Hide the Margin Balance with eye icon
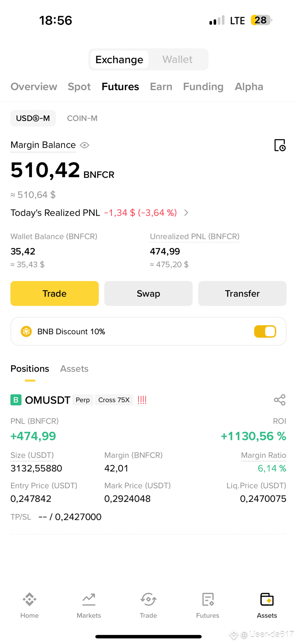 (85, 145)
